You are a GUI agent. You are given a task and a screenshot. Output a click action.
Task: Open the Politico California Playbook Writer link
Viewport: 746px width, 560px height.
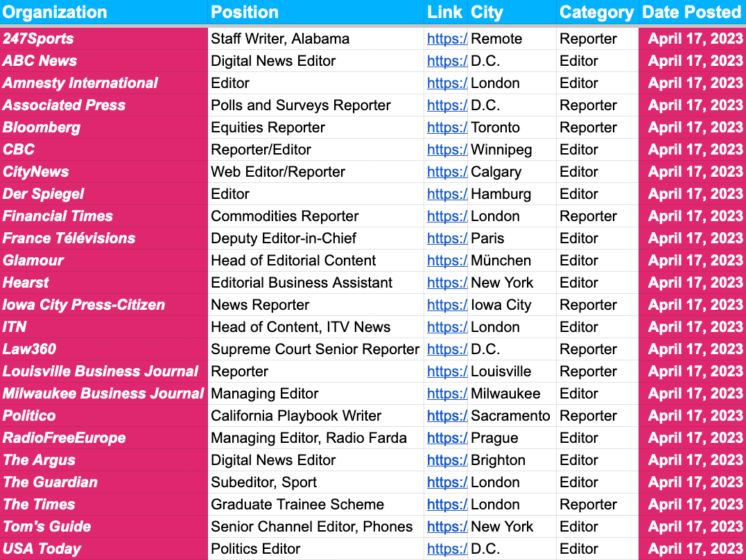pos(446,416)
